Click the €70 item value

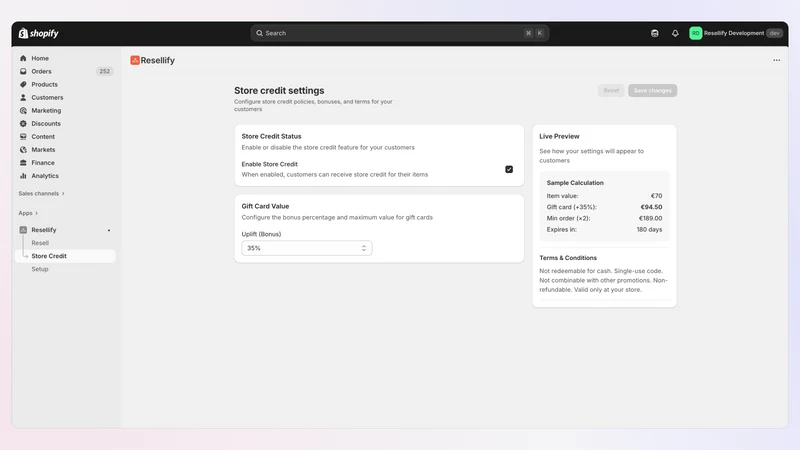[x=656, y=196]
